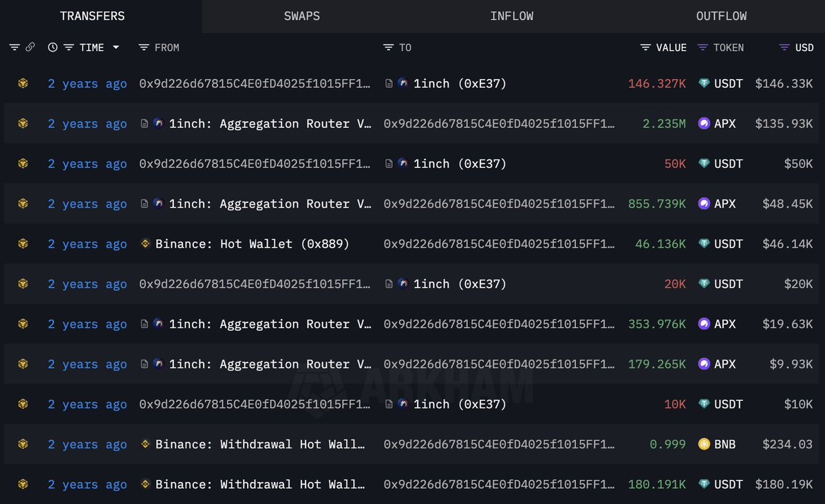Viewport: 825px width, 504px height.
Task: Open the VALUE column filter
Action: pyautogui.click(x=645, y=47)
